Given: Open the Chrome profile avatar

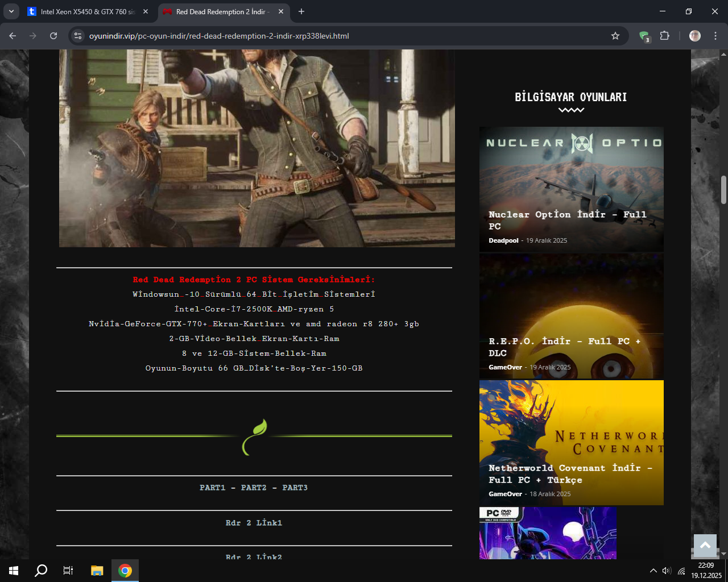Looking at the screenshot, I should point(695,36).
